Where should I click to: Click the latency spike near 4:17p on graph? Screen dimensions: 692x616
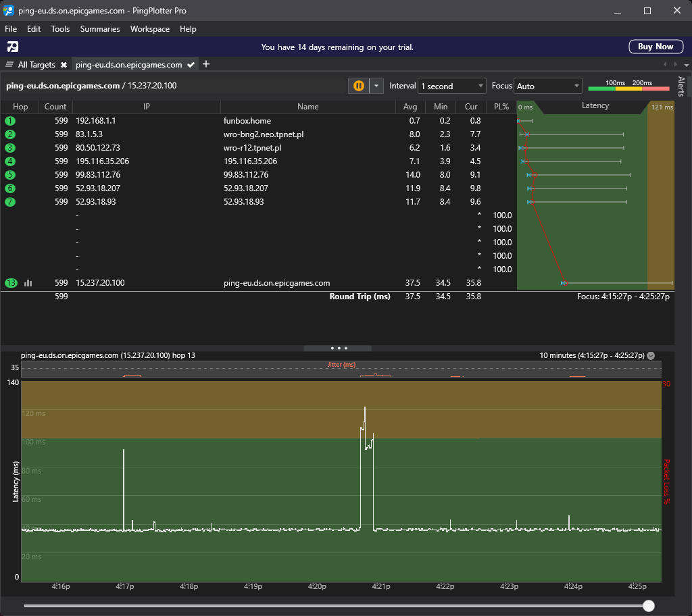point(124,489)
